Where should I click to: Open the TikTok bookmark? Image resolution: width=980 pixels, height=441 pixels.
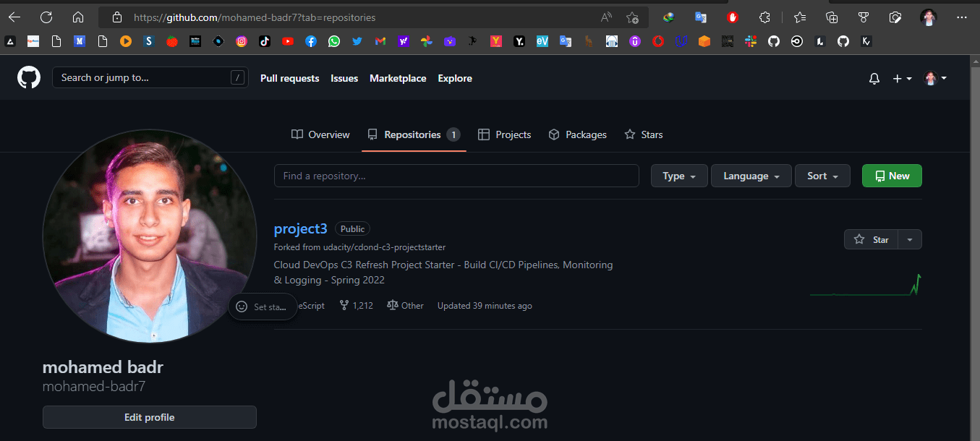tap(265, 42)
